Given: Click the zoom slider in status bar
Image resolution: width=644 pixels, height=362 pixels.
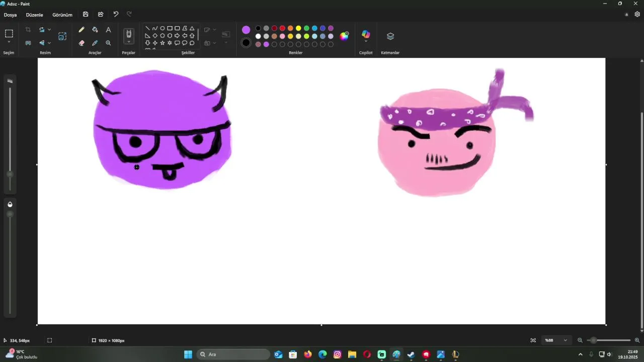Looking at the screenshot, I should pos(594,340).
